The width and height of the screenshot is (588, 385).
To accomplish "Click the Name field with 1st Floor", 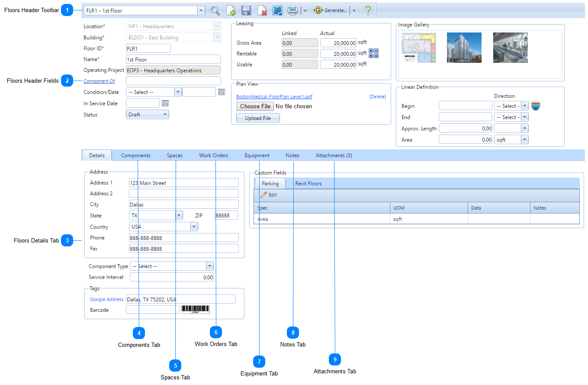I will pos(173,59).
